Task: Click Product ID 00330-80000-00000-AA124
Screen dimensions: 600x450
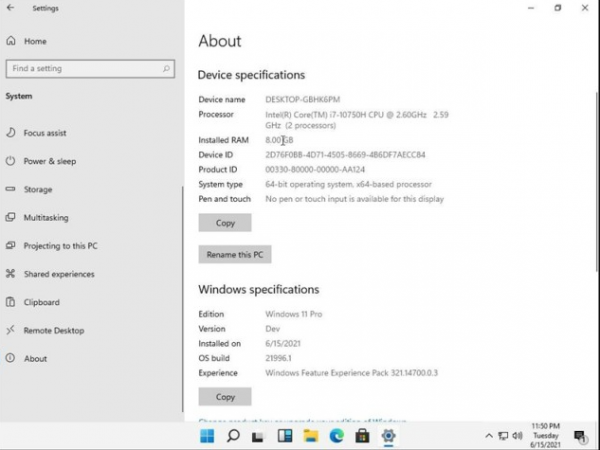Action: pos(315,170)
